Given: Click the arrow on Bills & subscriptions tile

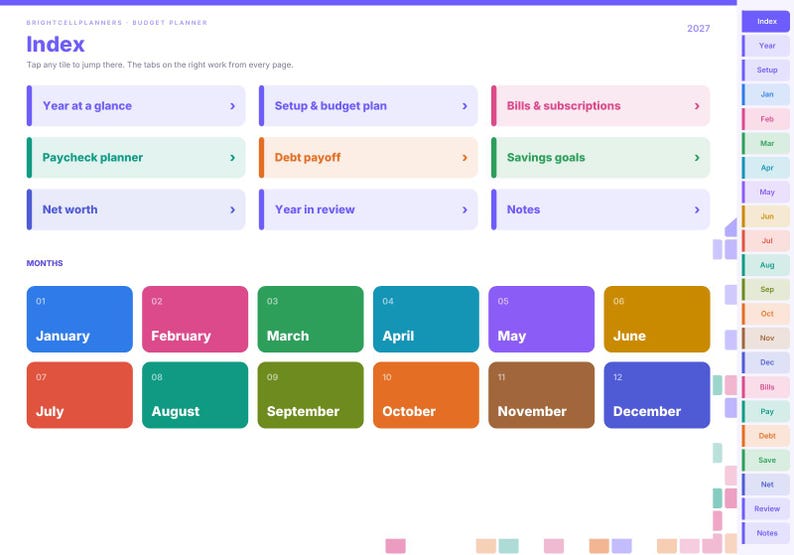Looking at the screenshot, I should pyautogui.click(x=697, y=106).
